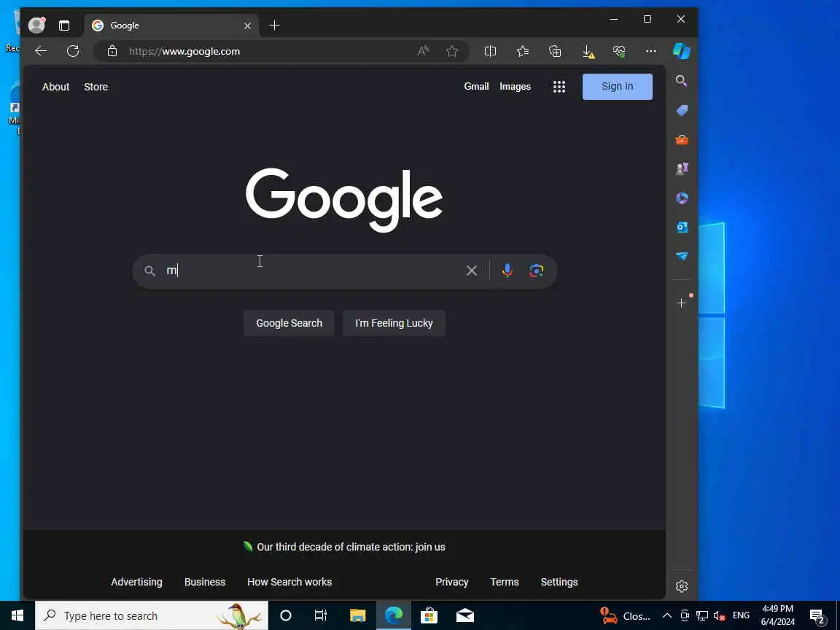Open Collections panel
Viewport: 840px width, 630px height.
point(555,51)
